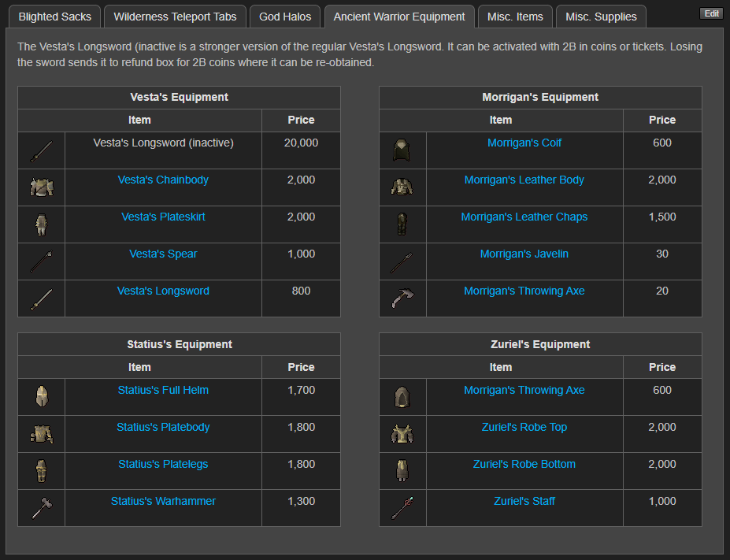The image size is (730, 560).
Task: Click the Morrigan's Coif item icon
Action: click(402, 150)
